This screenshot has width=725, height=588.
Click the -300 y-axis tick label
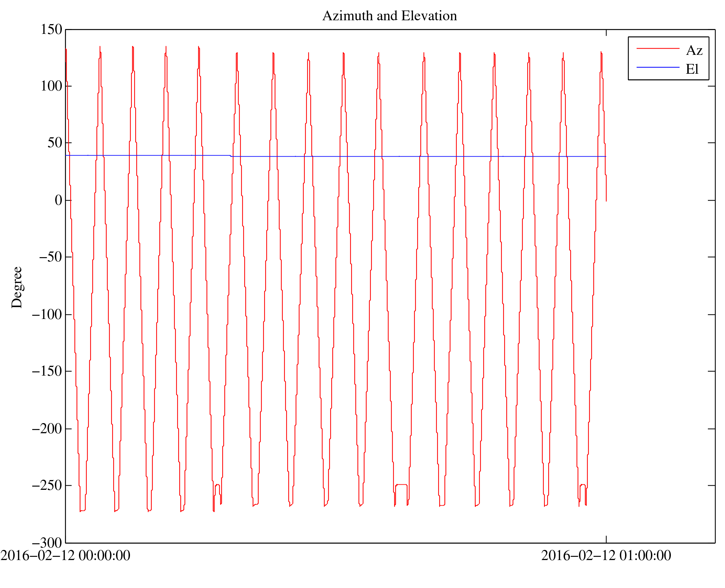point(47,543)
